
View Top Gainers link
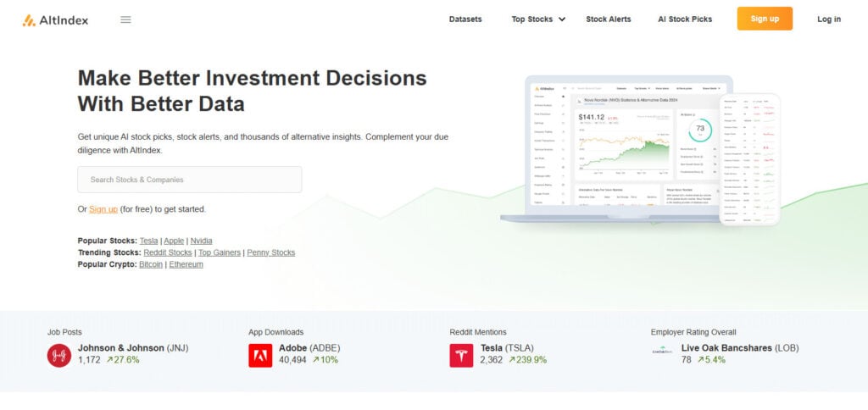pos(220,252)
